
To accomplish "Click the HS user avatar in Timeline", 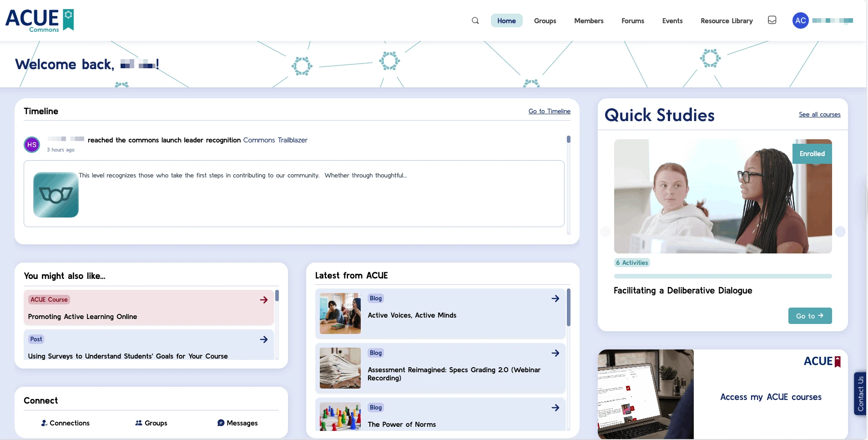I will tap(32, 145).
